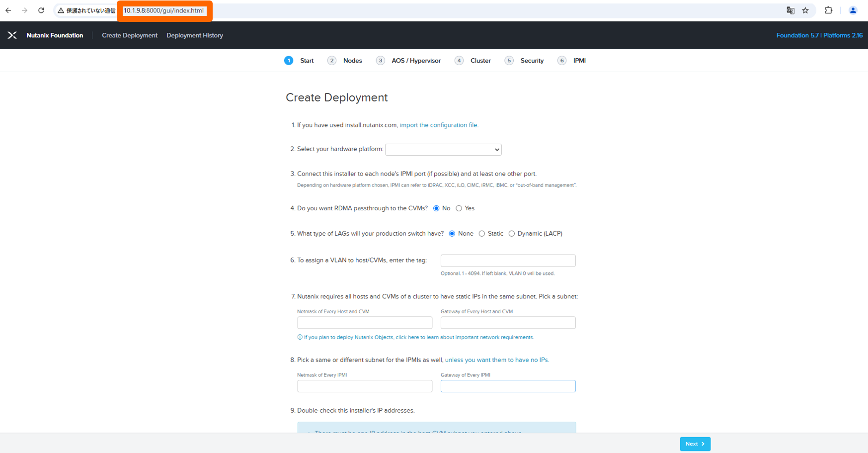
Task: Click the browser forward arrow
Action: pyautogui.click(x=24, y=10)
